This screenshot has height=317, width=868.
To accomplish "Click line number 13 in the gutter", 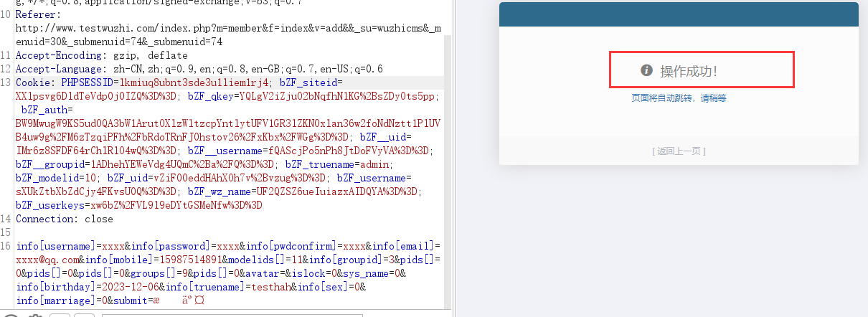I will click(x=7, y=82).
